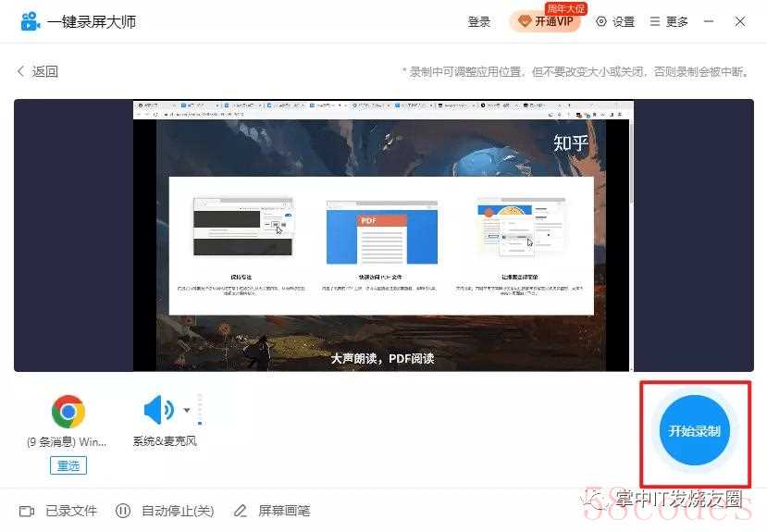
Task: Click the back chevron icon
Action: (x=20, y=71)
